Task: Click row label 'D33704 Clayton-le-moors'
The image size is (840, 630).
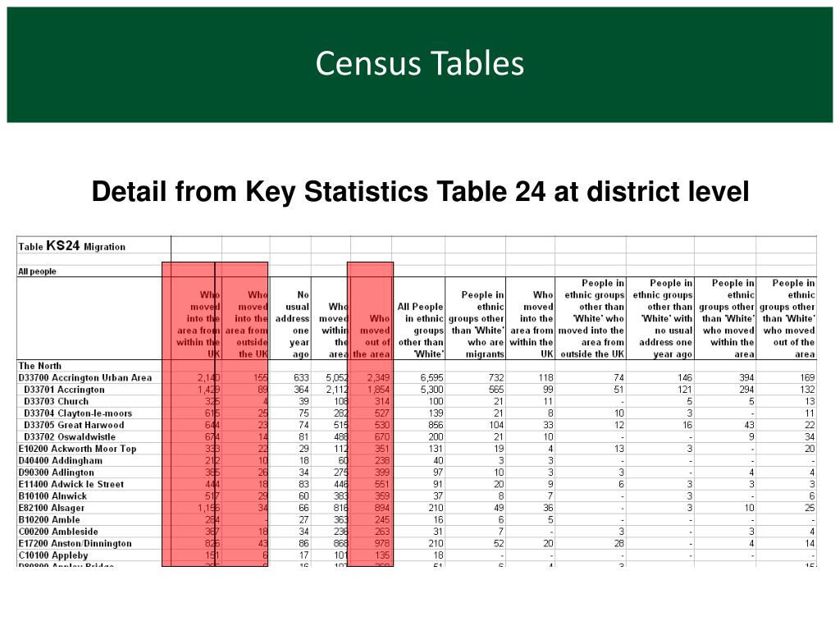Action: 78,413
